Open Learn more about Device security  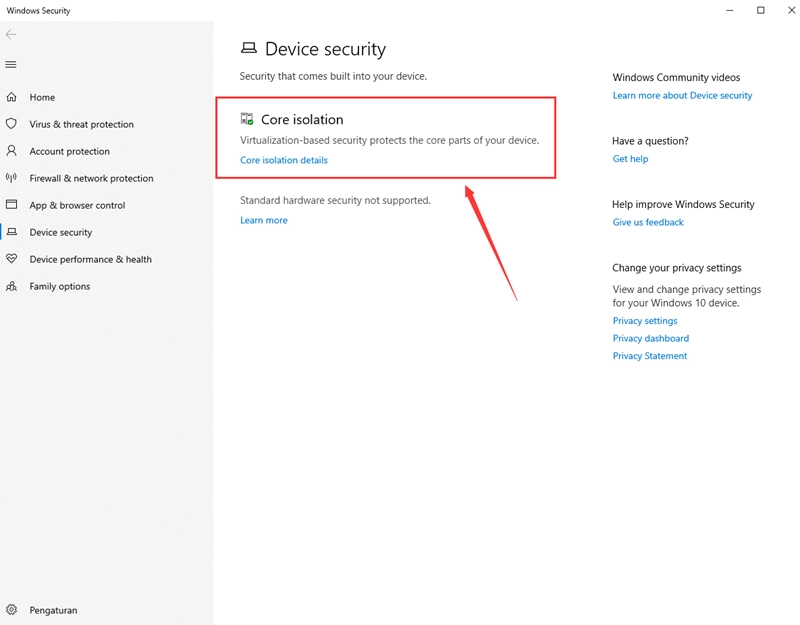[x=682, y=95]
